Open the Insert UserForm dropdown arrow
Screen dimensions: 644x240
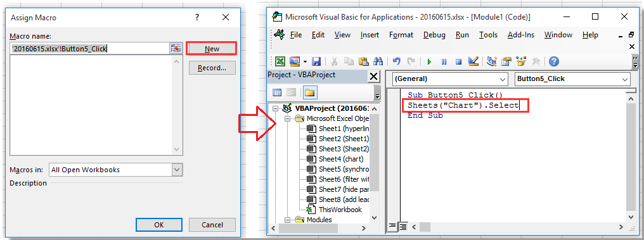[305, 62]
